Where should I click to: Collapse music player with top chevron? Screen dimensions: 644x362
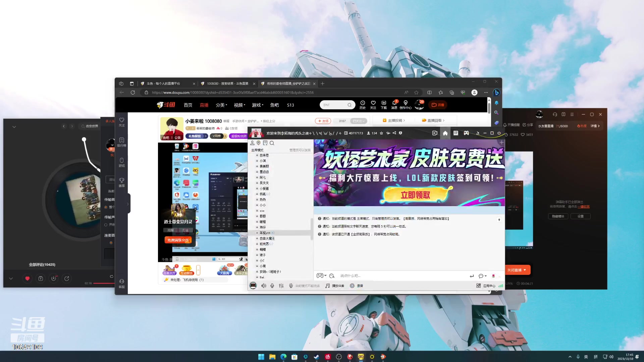[14, 127]
